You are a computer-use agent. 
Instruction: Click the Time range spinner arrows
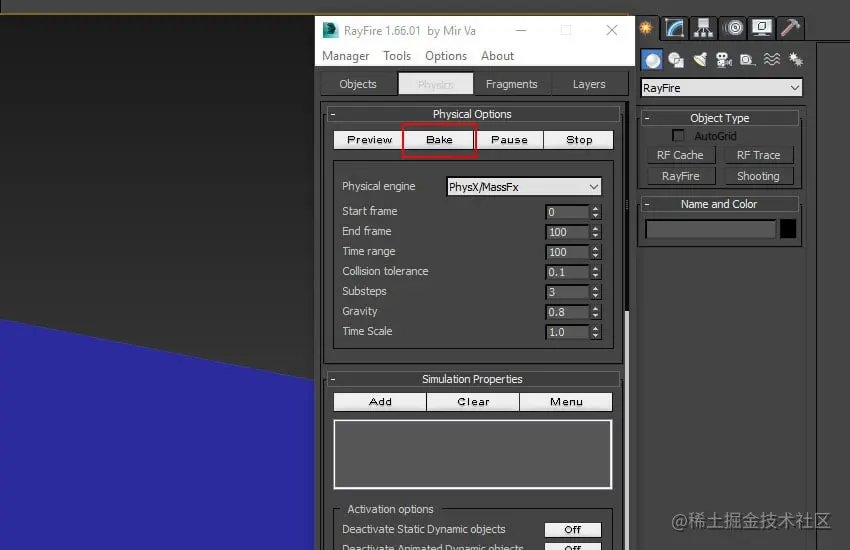[x=596, y=252]
